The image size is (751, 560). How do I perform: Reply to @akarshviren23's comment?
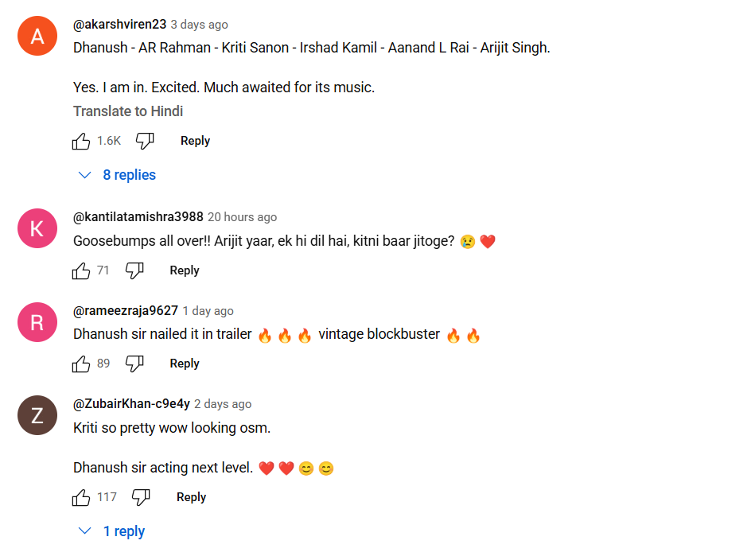click(195, 141)
